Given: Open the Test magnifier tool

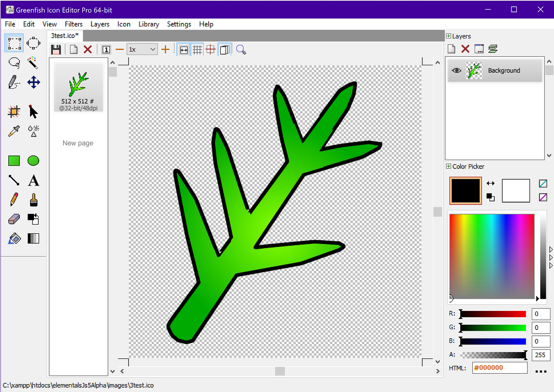Looking at the screenshot, I should (241, 49).
